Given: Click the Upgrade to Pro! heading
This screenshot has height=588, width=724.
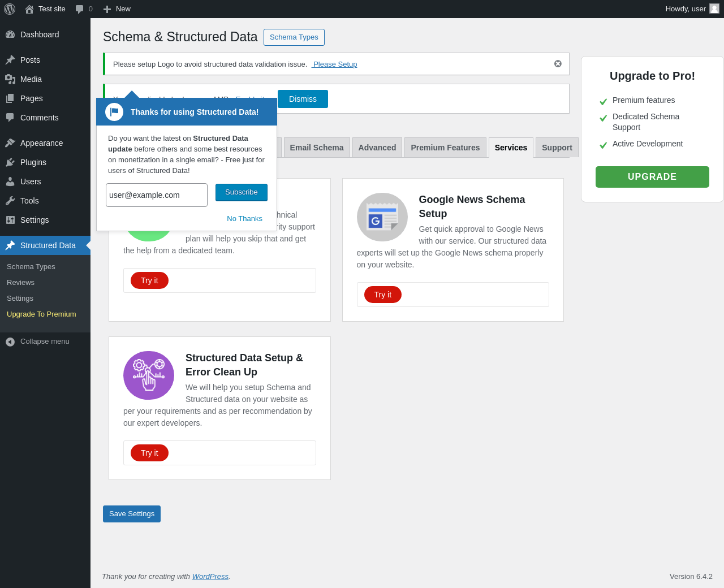Looking at the screenshot, I should pyautogui.click(x=652, y=76).
